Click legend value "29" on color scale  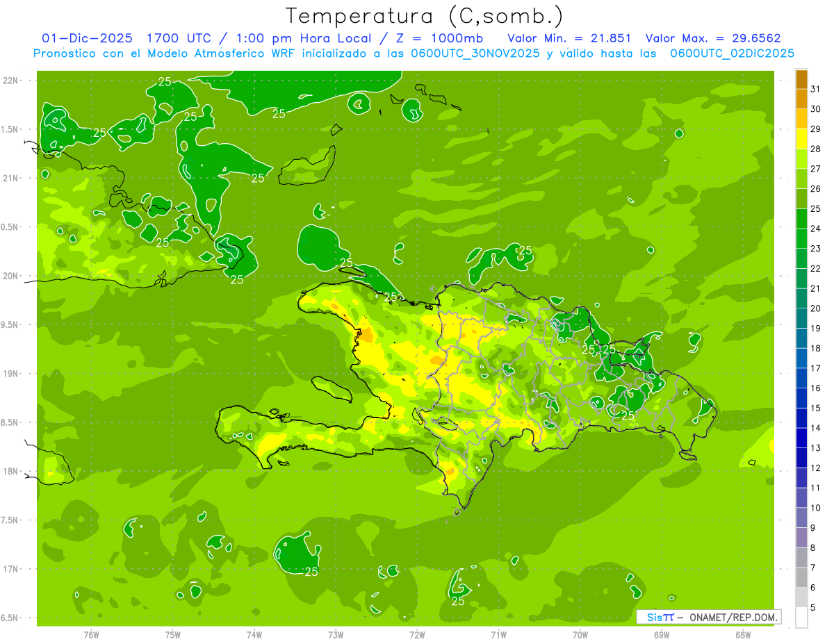(x=816, y=129)
